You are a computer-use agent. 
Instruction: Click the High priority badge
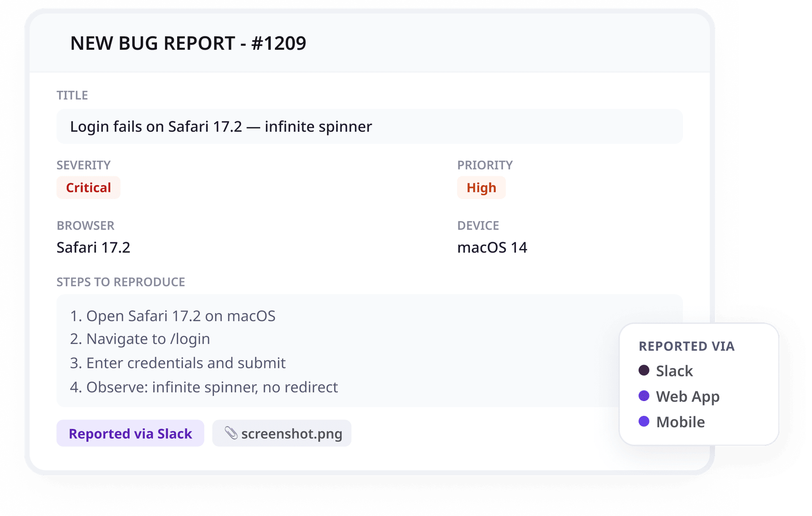(481, 188)
